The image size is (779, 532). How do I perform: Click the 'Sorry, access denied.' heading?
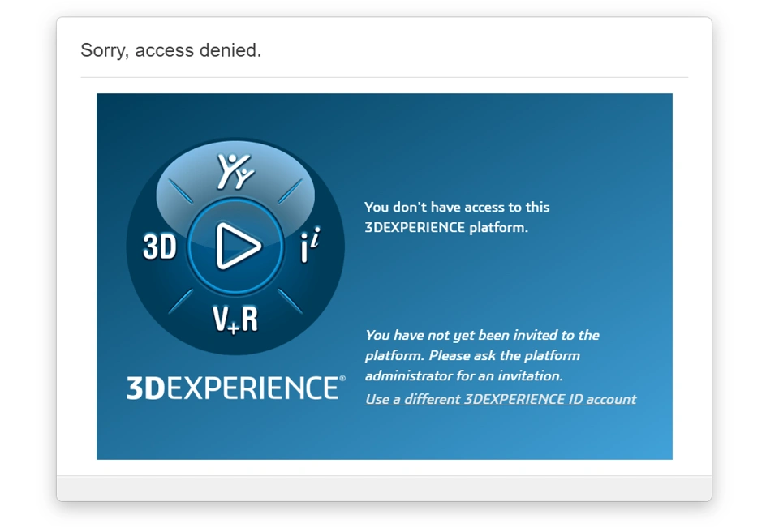[171, 50]
